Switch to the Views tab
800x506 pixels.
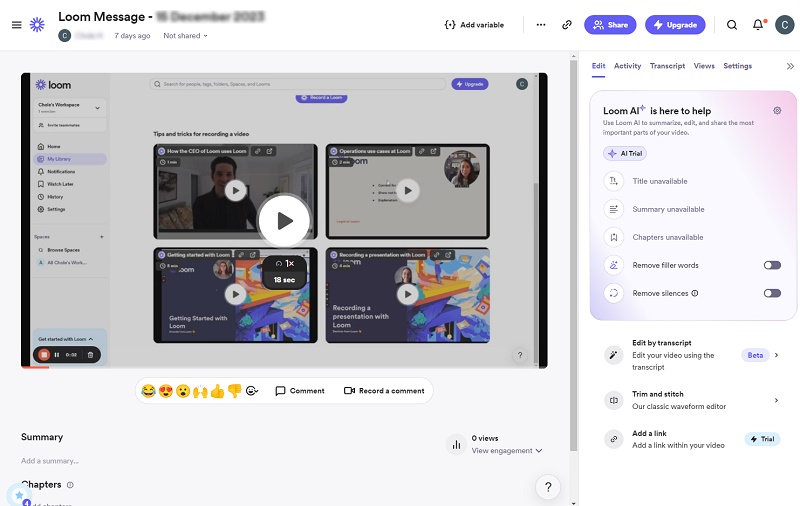click(x=704, y=66)
